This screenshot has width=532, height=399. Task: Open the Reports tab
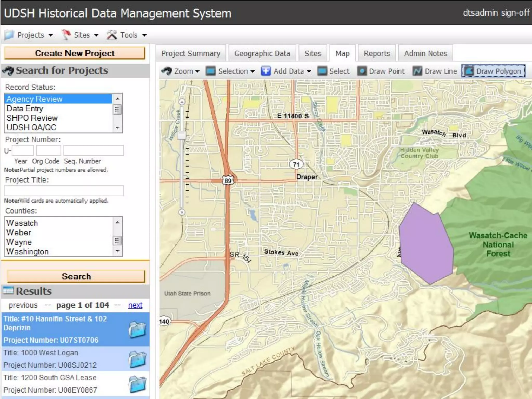click(377, 54)
